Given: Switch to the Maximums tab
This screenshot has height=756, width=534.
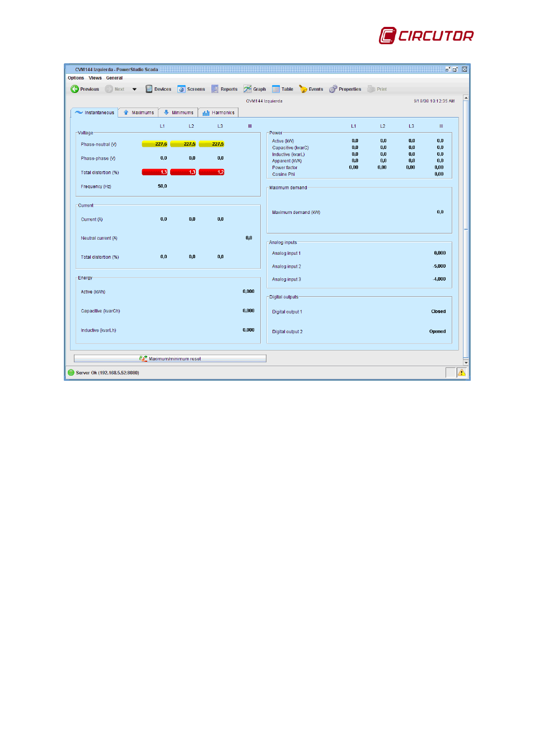Looking at the screenshot, I should (138, 113).
